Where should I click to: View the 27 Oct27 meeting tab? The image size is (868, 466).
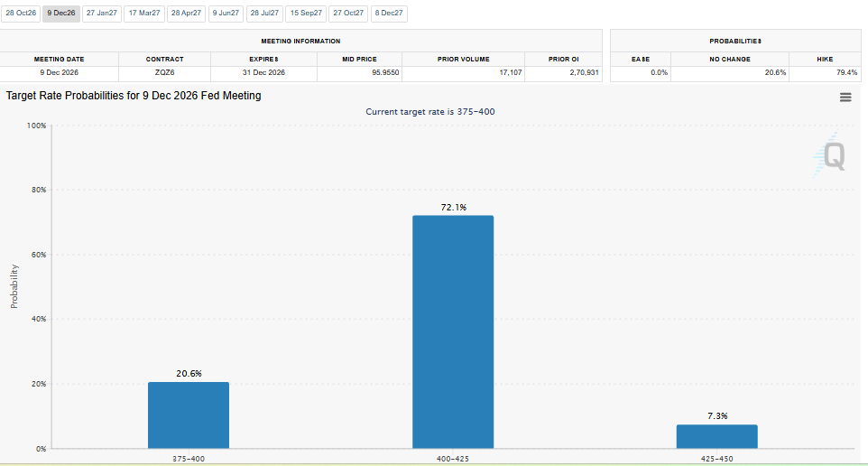tap(348, 14)
